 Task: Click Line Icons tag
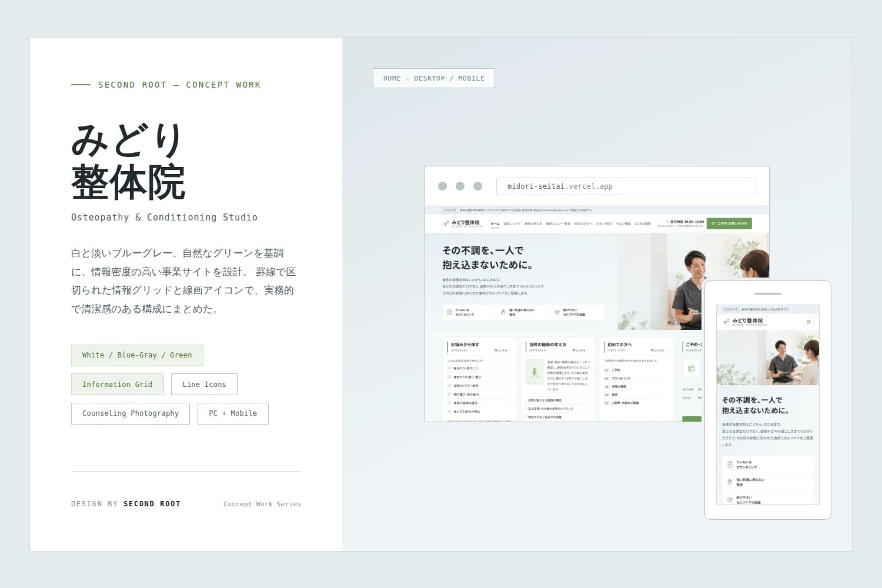click(204, 385)
